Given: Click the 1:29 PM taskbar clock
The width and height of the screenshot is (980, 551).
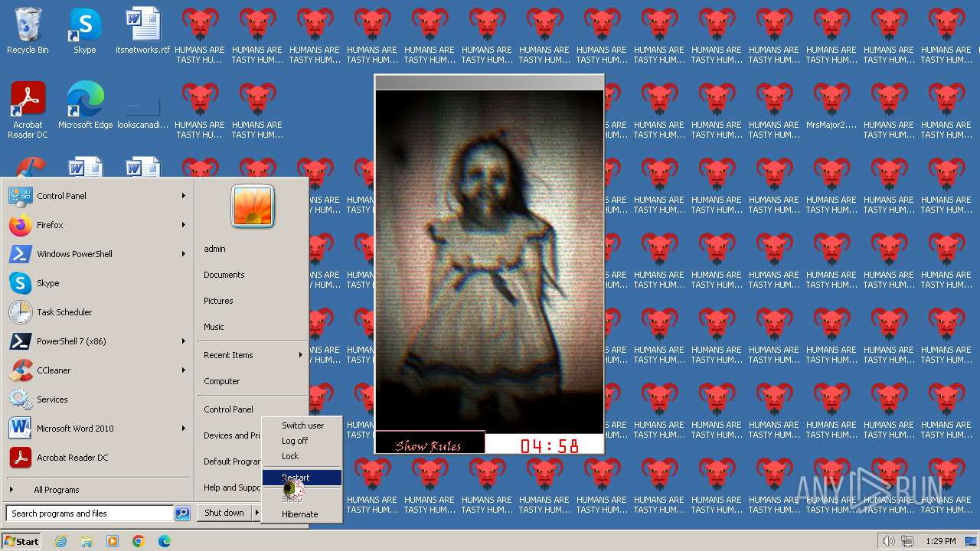Looking at the screenshot, I should (940, 541).
